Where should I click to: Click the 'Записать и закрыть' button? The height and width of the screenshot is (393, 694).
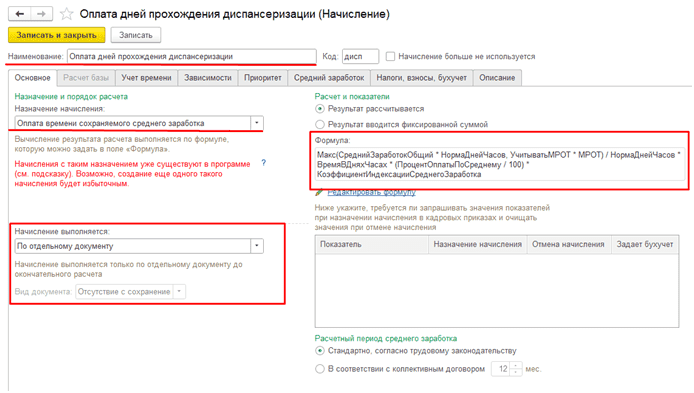click(57, 35)
